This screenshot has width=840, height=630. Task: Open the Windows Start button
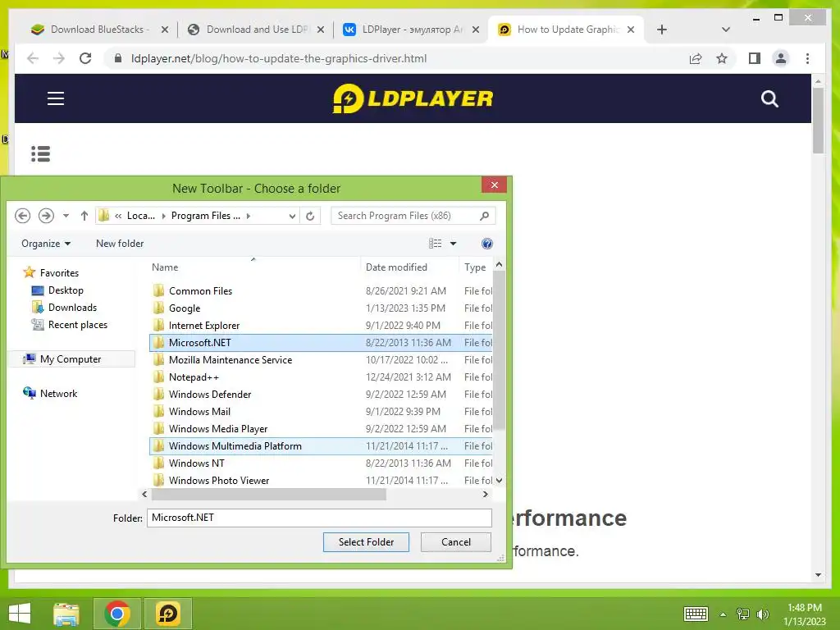[20, 614]
